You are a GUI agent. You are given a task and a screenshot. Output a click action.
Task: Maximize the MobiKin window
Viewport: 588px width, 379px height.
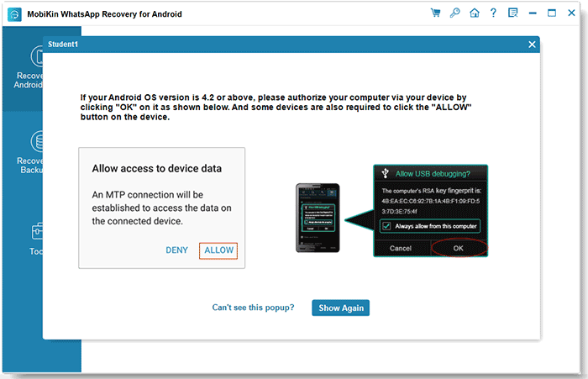552,13
